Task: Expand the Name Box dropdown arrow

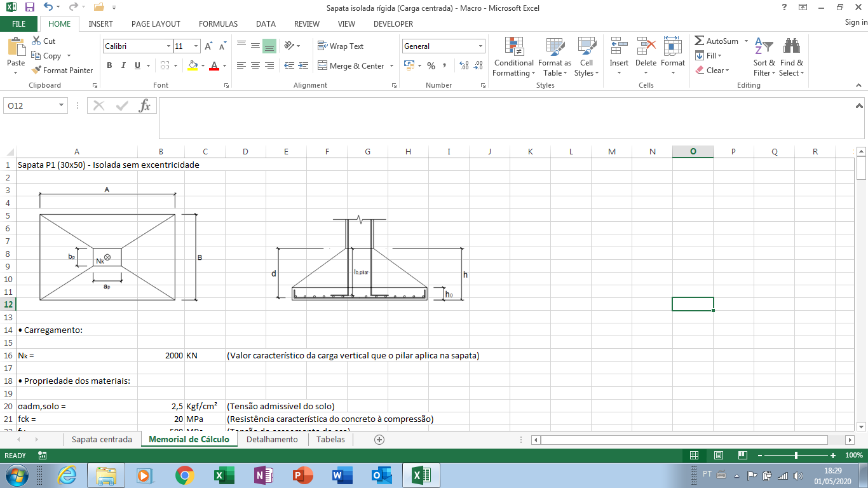Action: pos(62,105)
